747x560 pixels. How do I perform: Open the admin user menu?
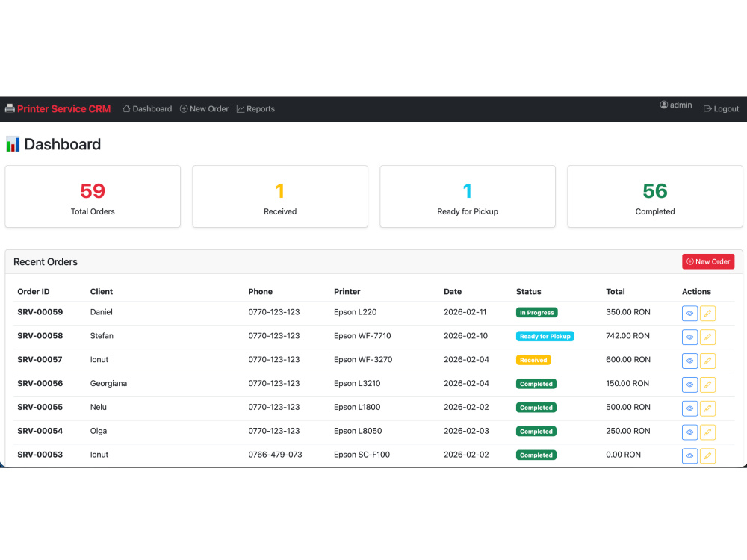[x=675, y=105]
